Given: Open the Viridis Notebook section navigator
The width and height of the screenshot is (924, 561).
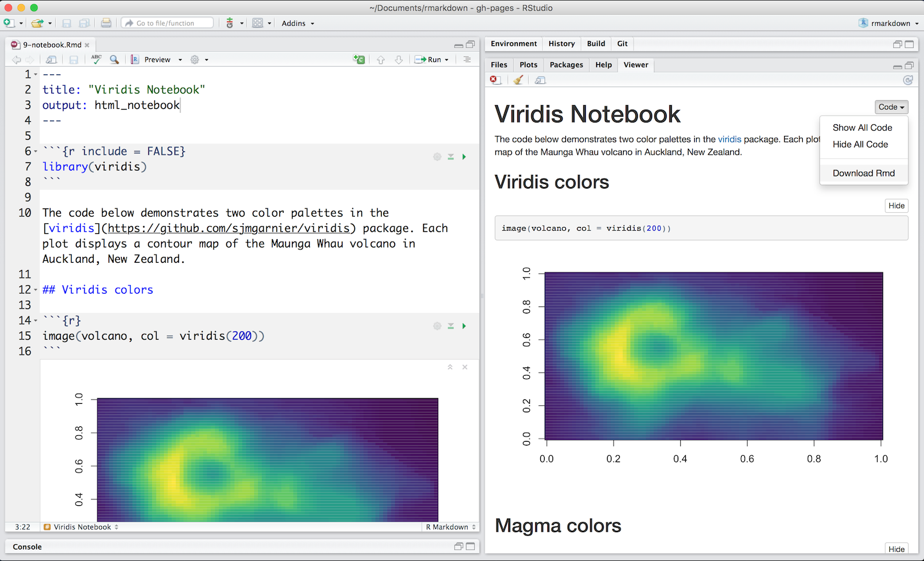Looking at the screenshot, I should 81,527.
